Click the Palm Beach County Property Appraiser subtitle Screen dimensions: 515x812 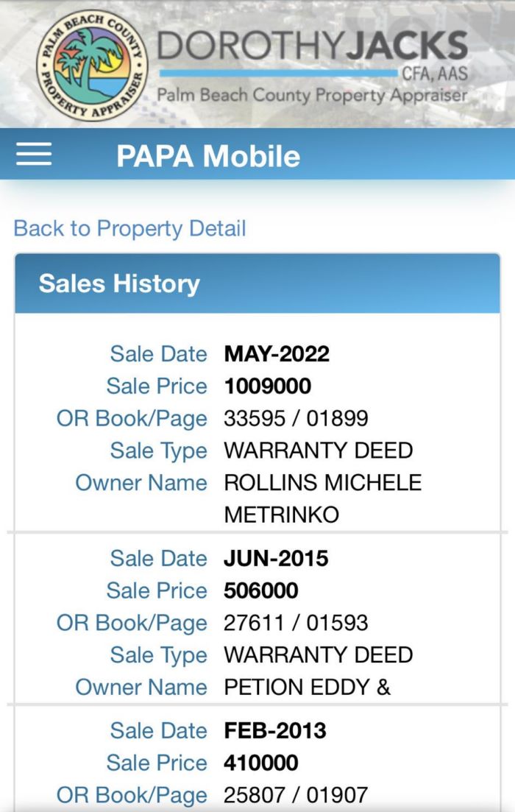point(312,96)
